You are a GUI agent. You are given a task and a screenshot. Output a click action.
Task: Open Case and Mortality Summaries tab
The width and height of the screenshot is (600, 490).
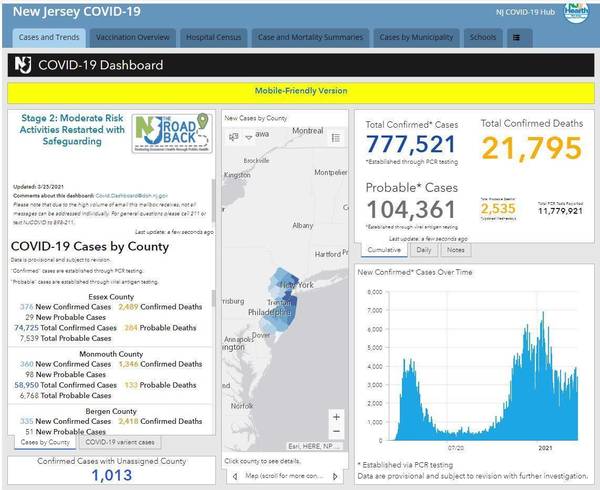click(310, 37)
